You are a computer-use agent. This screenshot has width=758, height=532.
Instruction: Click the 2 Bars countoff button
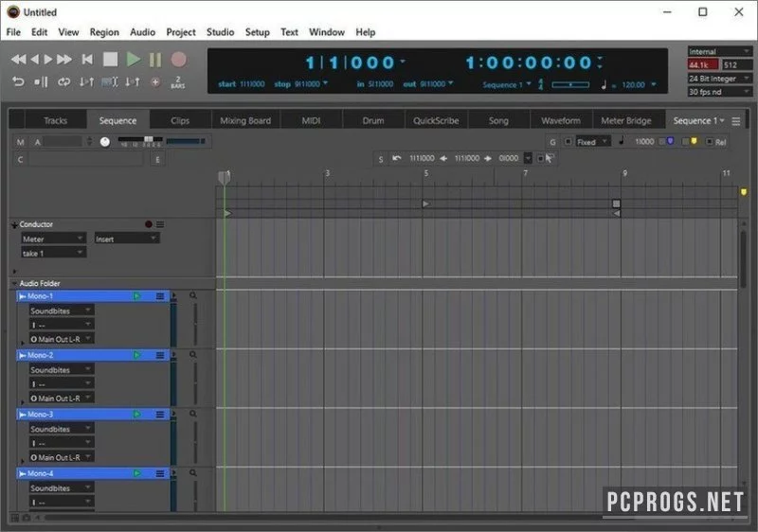coord(178,82)
